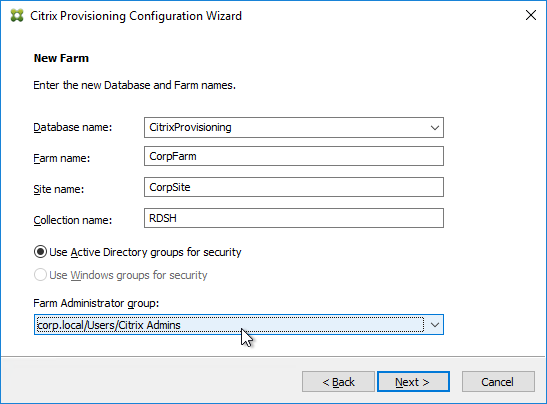Open the Farm Administrator group dropdown arrow

pyautogui.click(x=435, y=325)
